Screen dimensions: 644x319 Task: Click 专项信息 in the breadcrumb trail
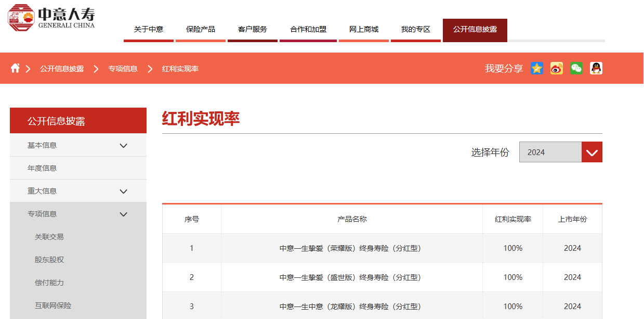123,68
